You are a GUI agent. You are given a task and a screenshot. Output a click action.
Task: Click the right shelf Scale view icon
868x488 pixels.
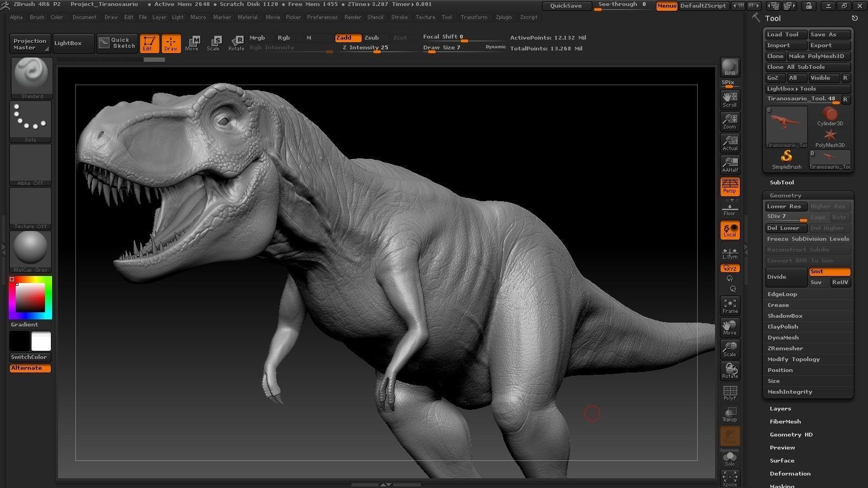(730, 349)
